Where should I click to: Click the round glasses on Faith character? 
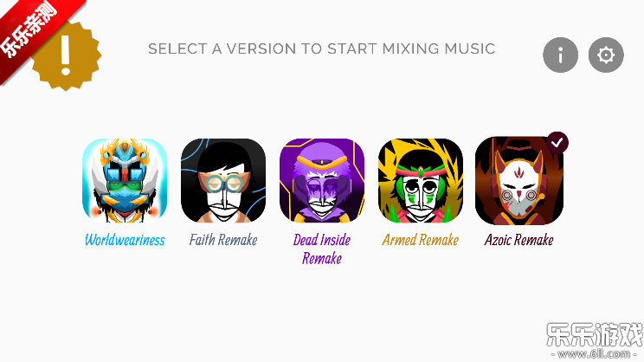224,184
